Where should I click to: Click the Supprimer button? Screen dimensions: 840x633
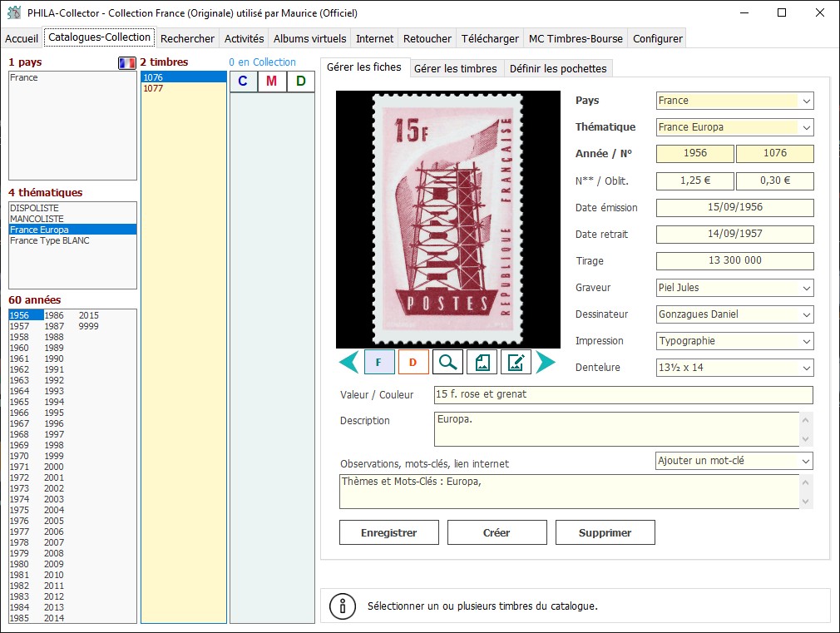point(605,533)
